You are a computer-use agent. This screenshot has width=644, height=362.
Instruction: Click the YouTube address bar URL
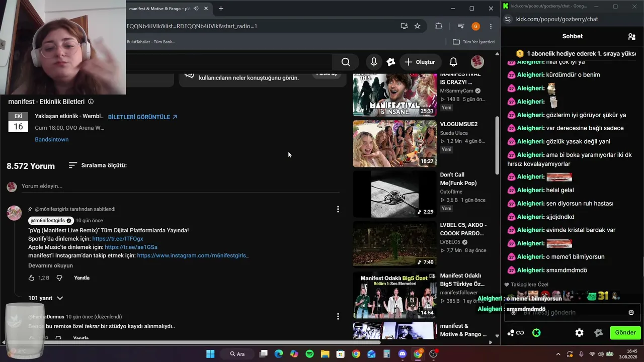(192, 26)
